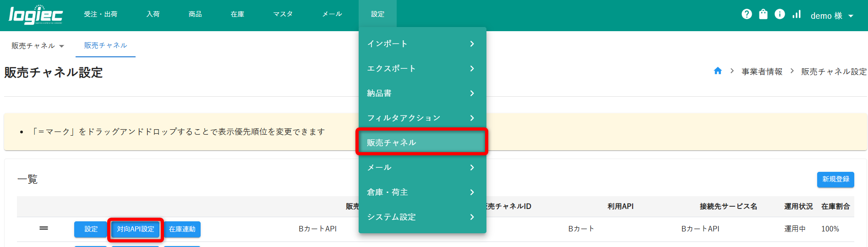Screen dimensions: 868x247
Task: Expand the インポート submenu
Action: (422, 44)
